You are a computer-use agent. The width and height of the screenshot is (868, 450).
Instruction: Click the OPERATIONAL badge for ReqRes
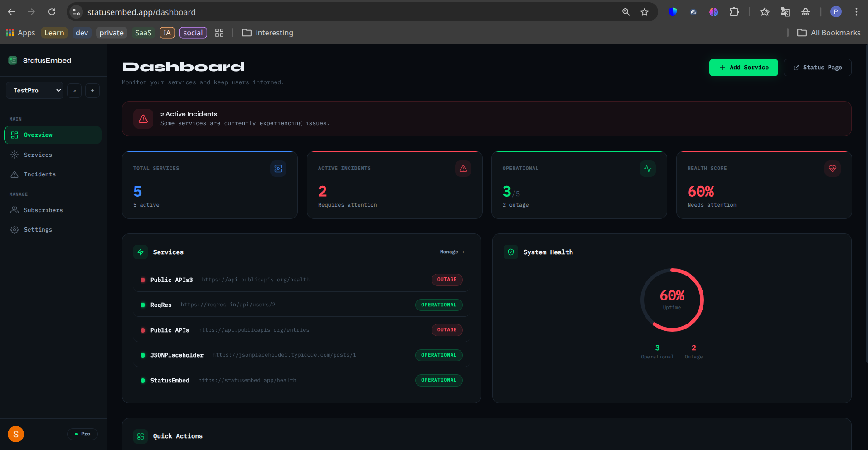439,305
